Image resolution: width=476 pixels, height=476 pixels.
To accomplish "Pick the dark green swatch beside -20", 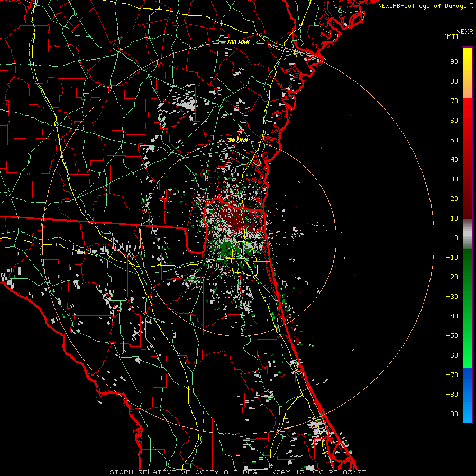I will click(467, 277).
